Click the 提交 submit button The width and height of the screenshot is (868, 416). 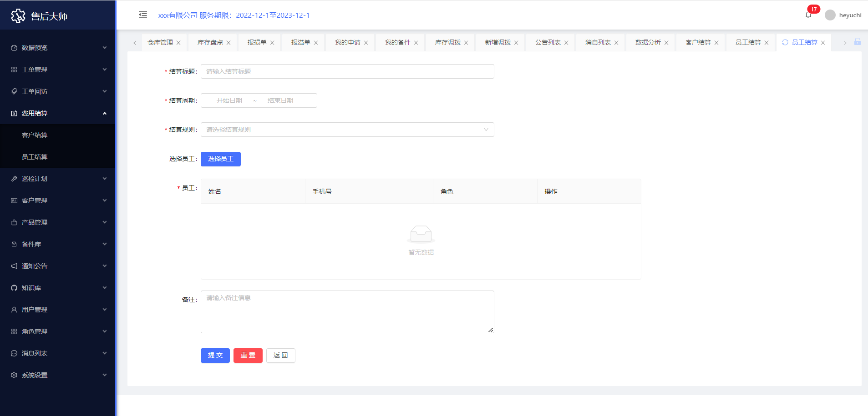215,356
